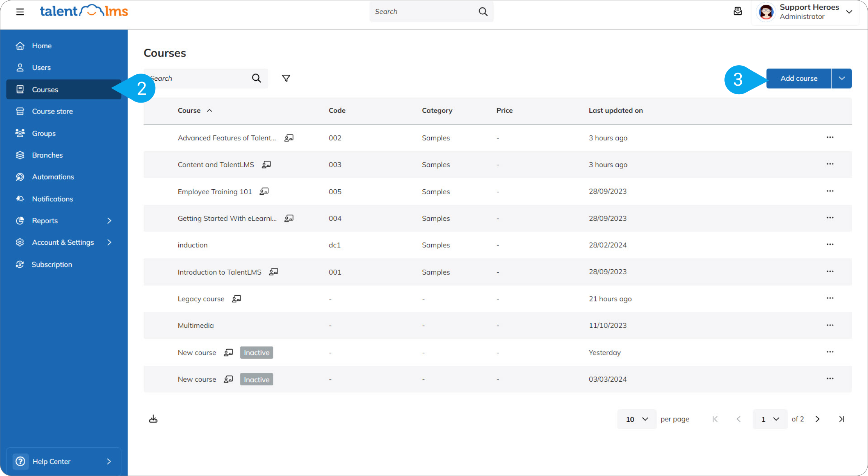
Task: Click the hamburger menu icon
Action: point(20,12)
